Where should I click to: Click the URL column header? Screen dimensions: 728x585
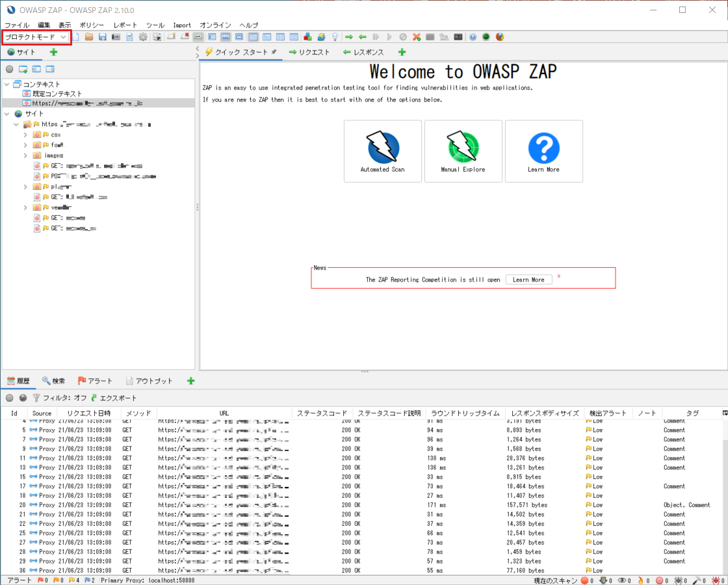point(224,413)
